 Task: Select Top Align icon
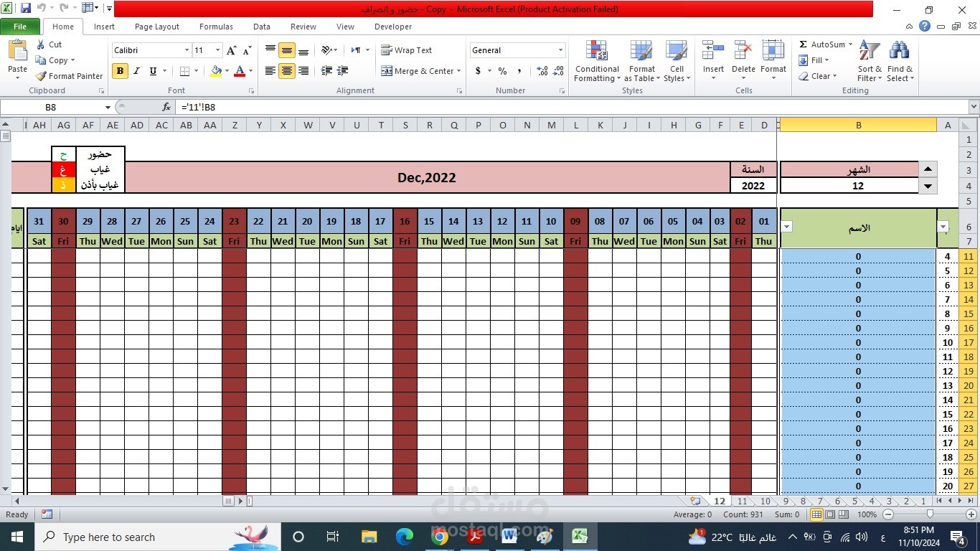pos(270,50)
